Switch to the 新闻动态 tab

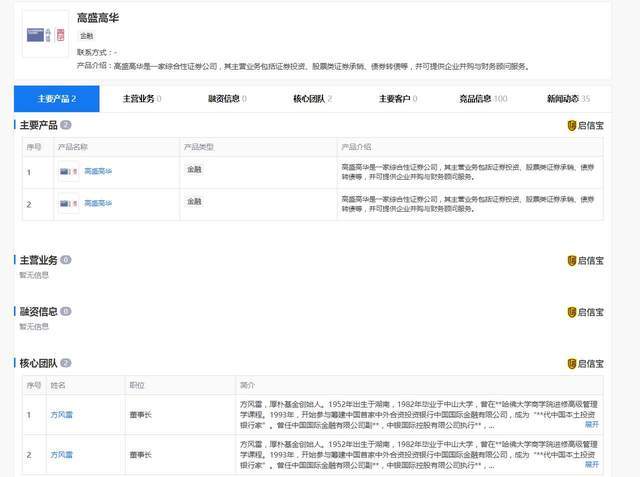[569, 99]
